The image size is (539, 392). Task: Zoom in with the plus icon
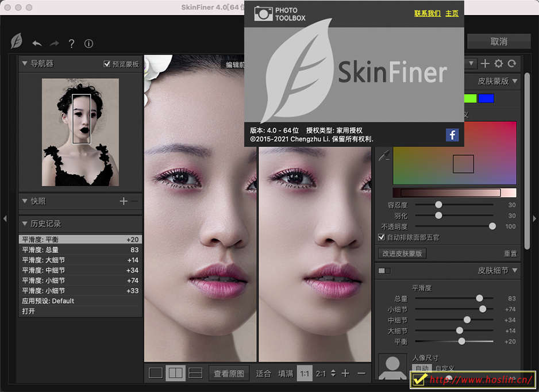[345, 374]
